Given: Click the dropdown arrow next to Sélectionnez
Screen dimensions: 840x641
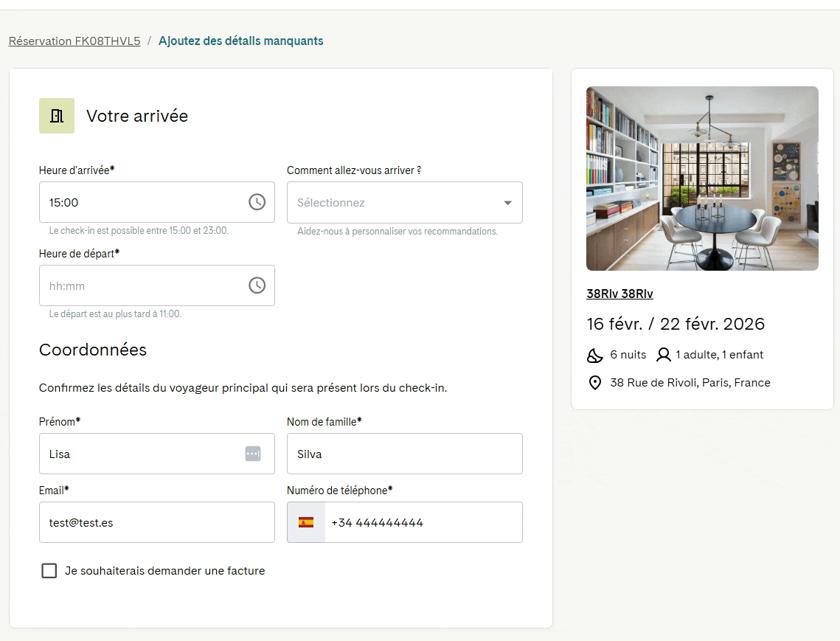Looking at the screenshot, I should point(508,203).
